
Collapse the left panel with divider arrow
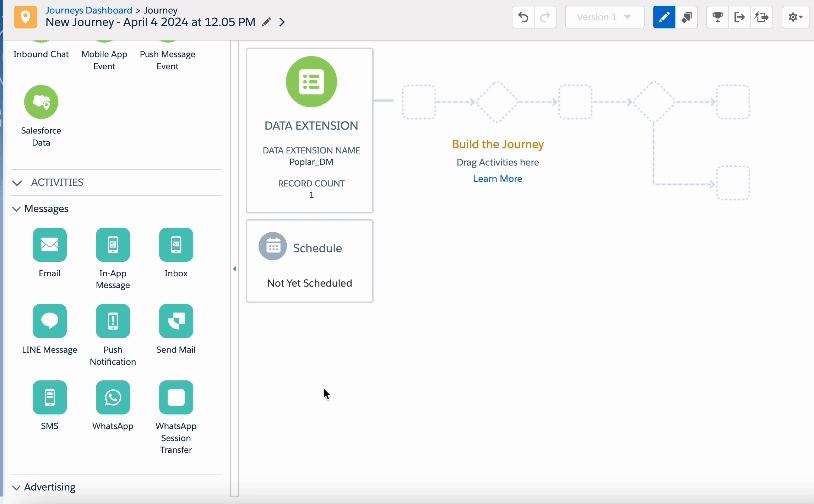point(234,268)
